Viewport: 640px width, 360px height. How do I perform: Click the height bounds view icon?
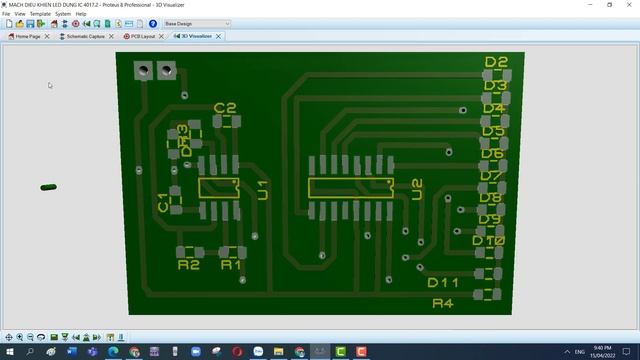tap(110, 337)
